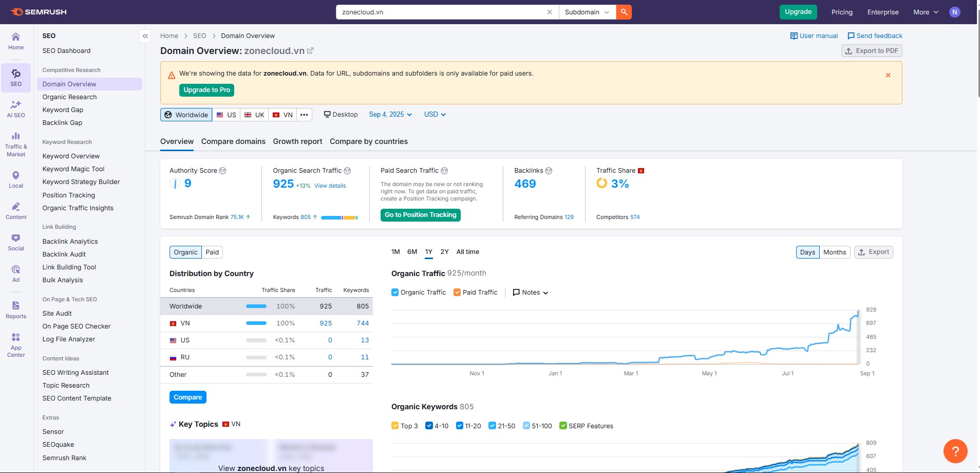The width and height of the screenshot is (980, 473).
Task: Click the Semrush logo
Action: pyautogui.click(x=39, y=12)
